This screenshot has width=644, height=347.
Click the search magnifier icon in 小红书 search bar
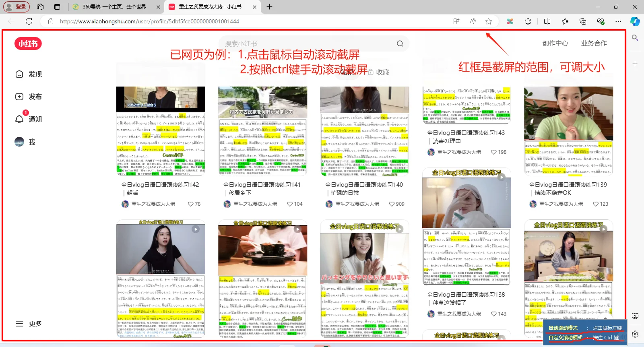[x=400, y=43]
